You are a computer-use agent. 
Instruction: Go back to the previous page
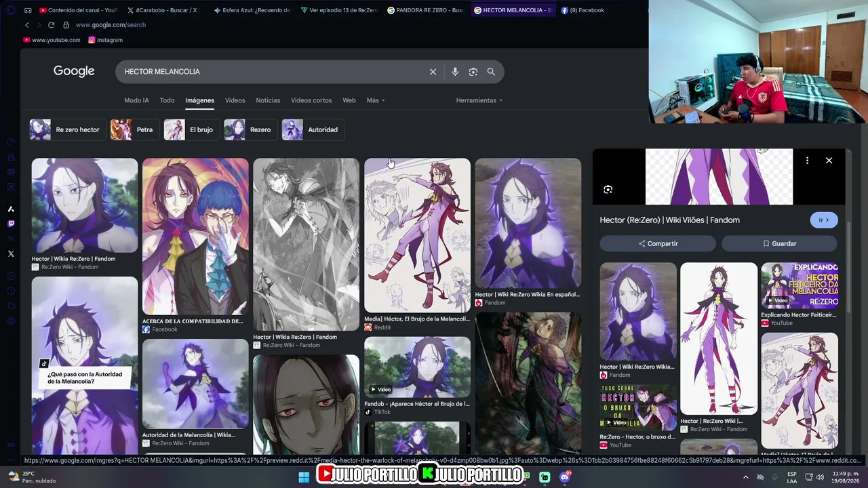(27, 25)
